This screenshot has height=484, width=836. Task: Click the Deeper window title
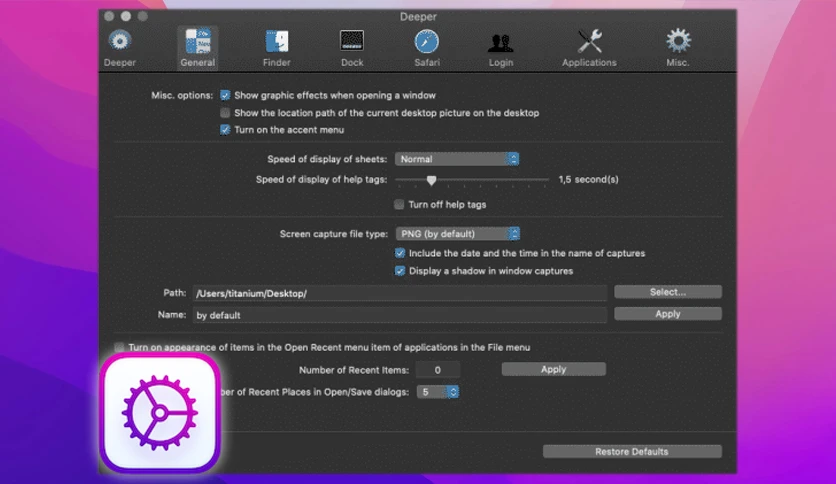(418, 17)
